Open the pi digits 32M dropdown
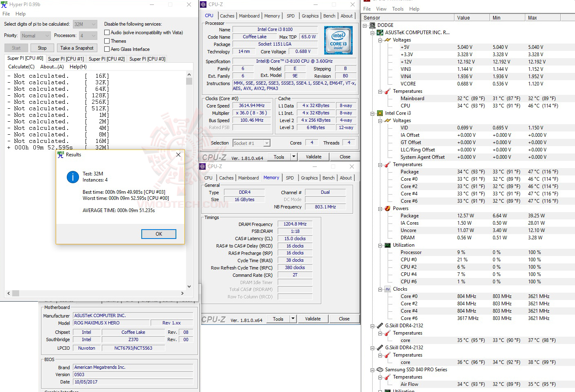Image resolution: width=575 pixels, height=392 pixels. point(85,24)
